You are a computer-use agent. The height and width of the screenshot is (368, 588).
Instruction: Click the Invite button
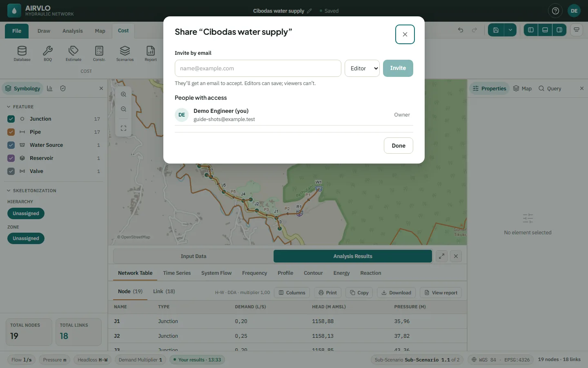[x=398, y=68]
